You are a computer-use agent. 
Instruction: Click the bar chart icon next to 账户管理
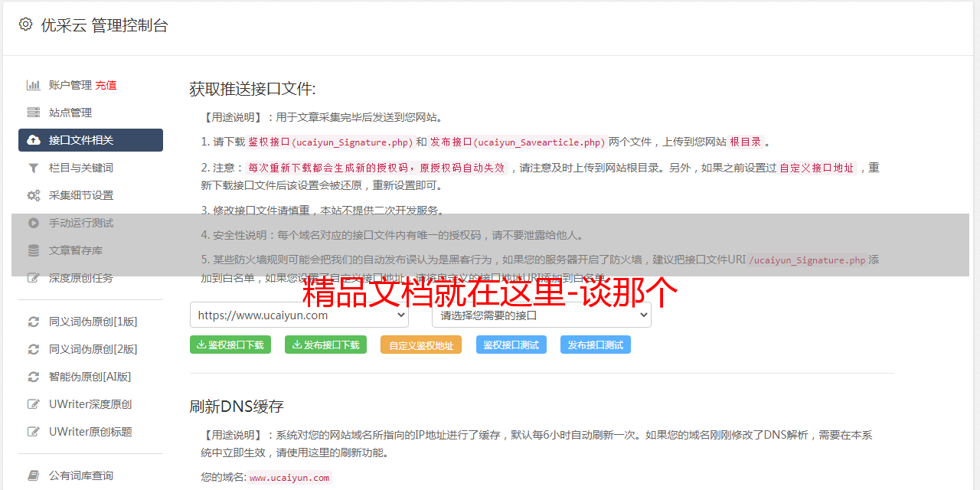[x=34, y=85]
